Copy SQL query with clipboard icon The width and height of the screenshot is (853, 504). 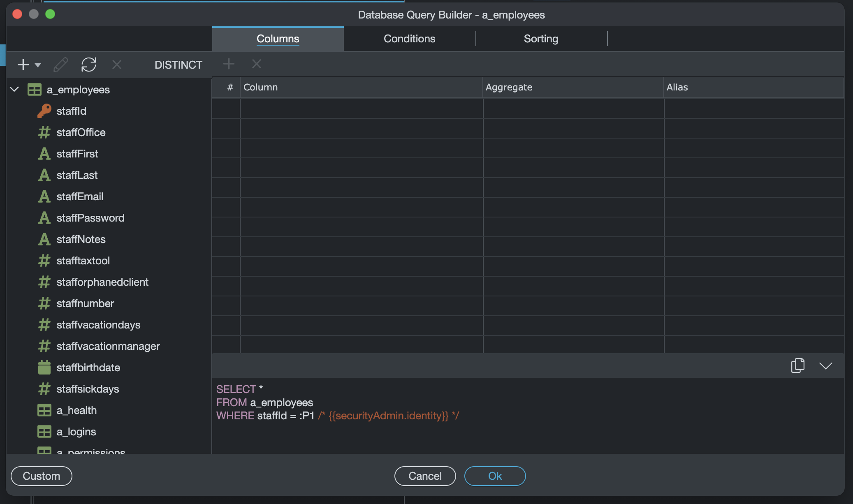point(797,365)
